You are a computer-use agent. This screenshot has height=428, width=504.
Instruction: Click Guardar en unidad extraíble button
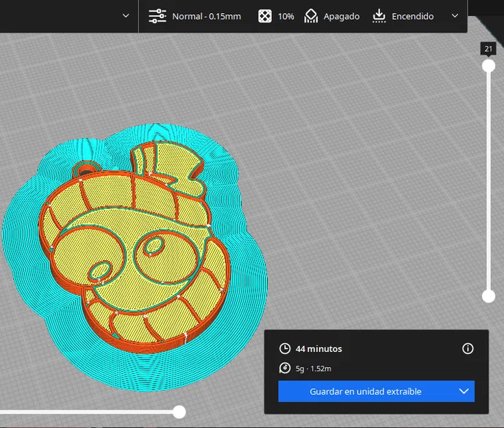(366, 392)
